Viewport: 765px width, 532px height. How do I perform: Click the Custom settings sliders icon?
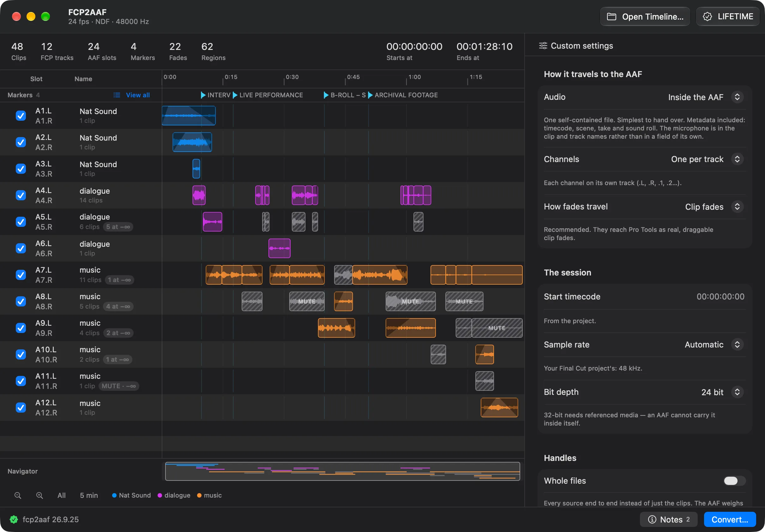[x=543, y=46]
